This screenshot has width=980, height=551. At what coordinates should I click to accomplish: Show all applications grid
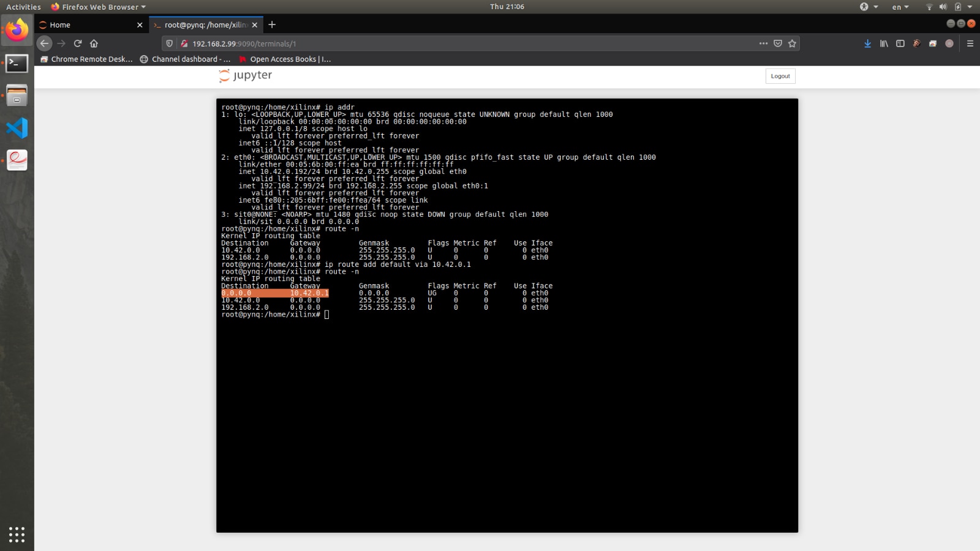click(x=17, y=534)
